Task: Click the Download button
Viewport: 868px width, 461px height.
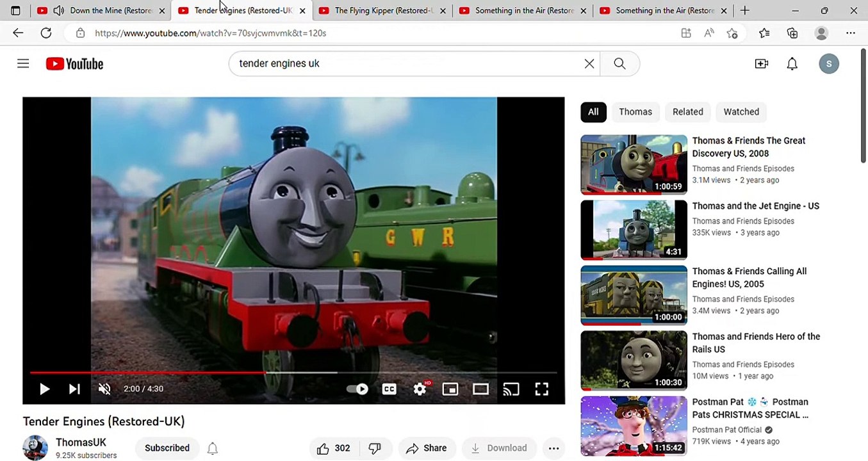Action: 499,448
